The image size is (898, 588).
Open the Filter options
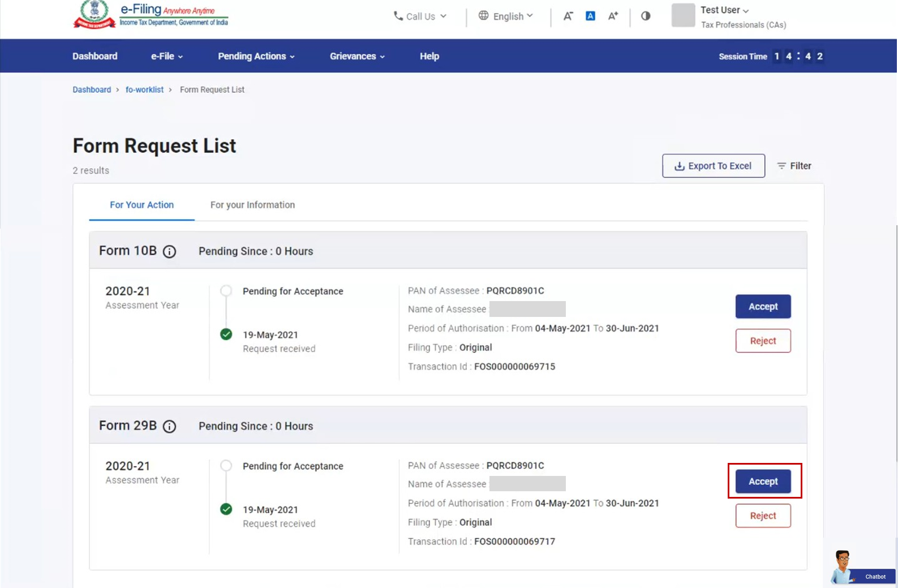[x=794, y=166]
